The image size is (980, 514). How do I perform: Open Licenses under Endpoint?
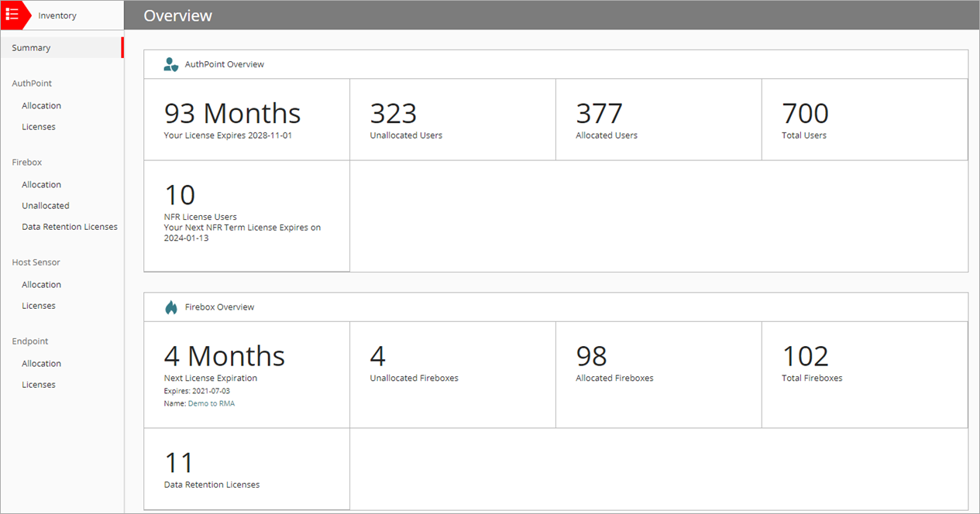pos(39,385)
